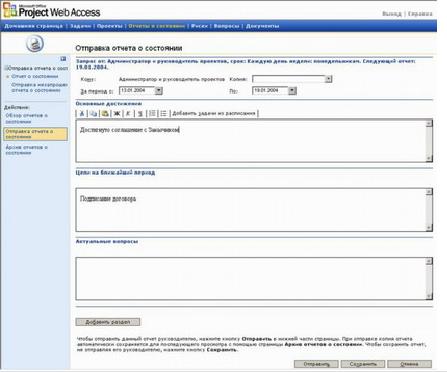The height and width of the screenshot is (372, 447).
Task: Click the status report icon under the header
Action: pyautogui.click(x=35, y=44)
